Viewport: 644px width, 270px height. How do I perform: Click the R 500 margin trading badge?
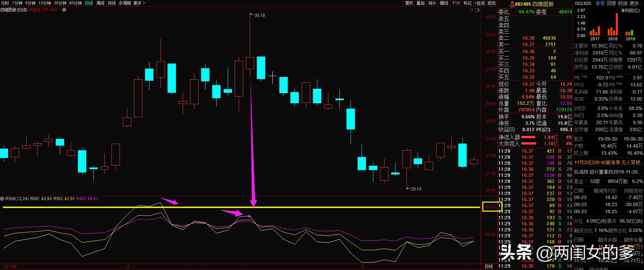[512, 4]
